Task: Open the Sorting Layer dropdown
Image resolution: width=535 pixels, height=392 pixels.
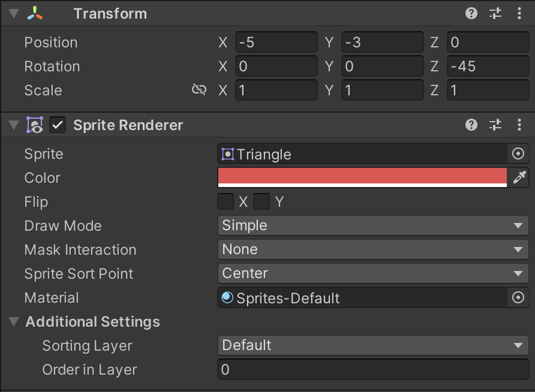Action: 373,345
